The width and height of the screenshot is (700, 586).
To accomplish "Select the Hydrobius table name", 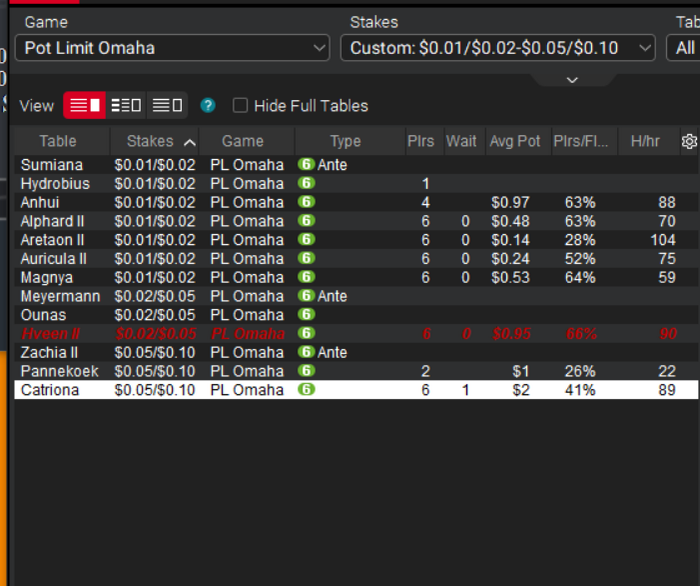I will click(x=55, y=184).
